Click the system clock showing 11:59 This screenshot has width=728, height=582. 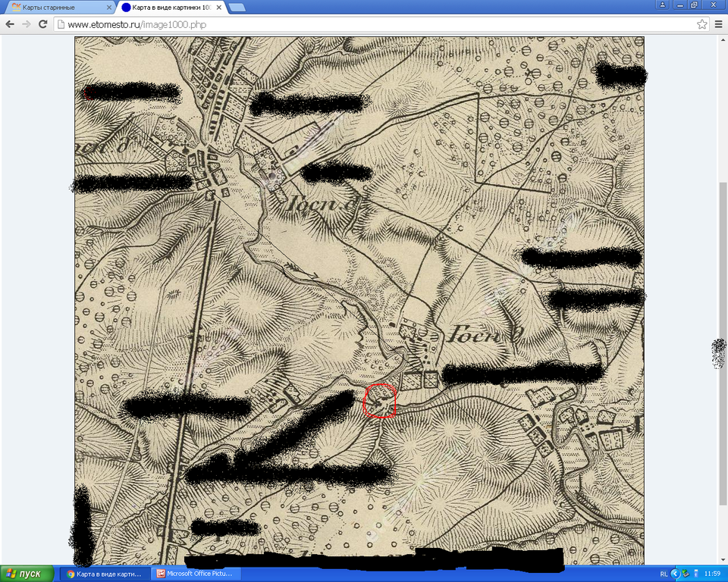click(712, 574)
